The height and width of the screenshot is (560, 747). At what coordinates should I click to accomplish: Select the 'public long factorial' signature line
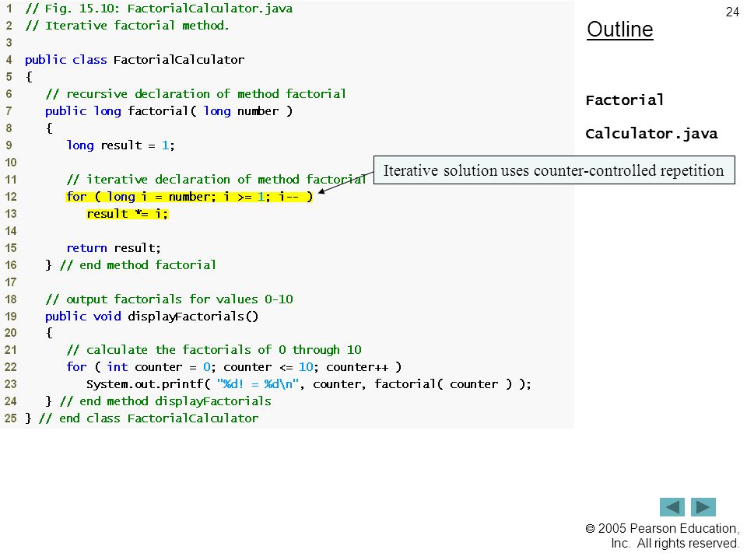(169, 111)
